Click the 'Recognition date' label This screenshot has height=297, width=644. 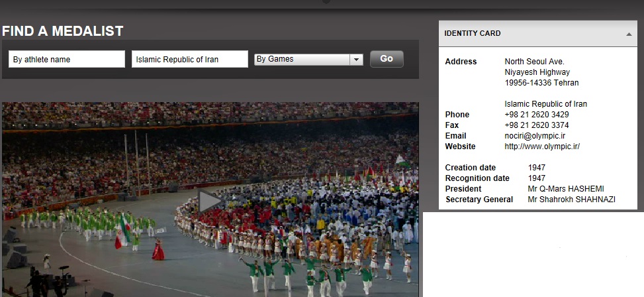(x=477, y=178)
